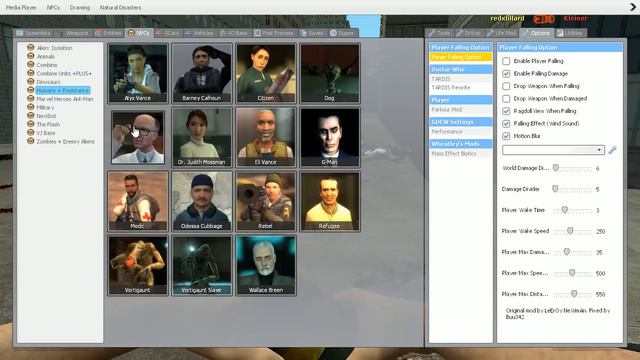Spawn the Barney Calhoun NPC
Screen dimensions: 640x360
pos(202,73)
